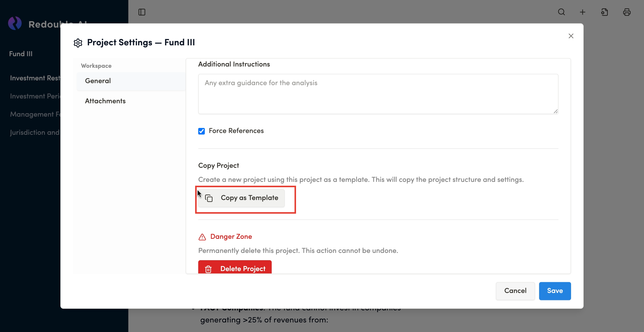The height and width of the screenshot is (332, 644).
Task: Click Cancel in the dialog
Action: [x=515, y=291]
